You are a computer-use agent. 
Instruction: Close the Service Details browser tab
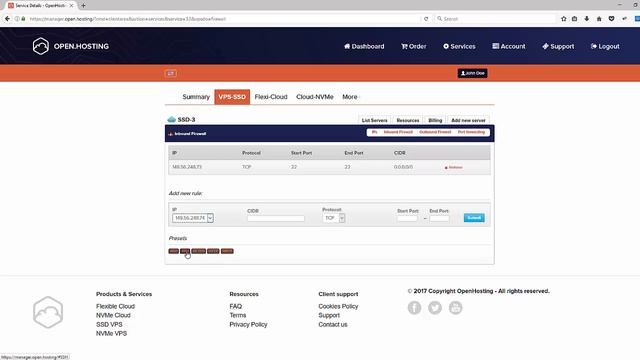pos(71,6)
